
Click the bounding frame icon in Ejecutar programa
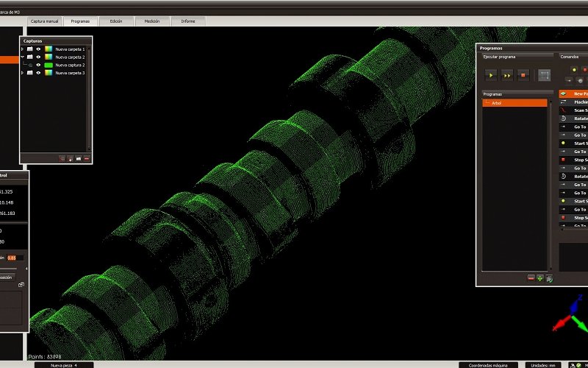[544, 75]
